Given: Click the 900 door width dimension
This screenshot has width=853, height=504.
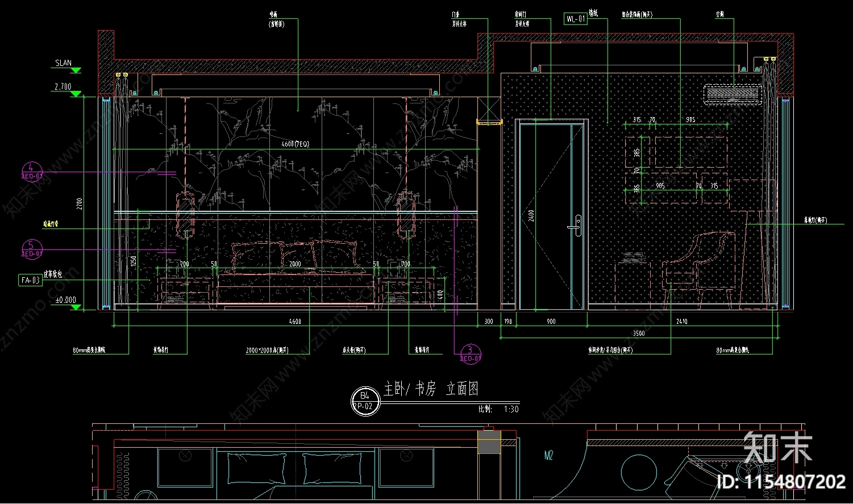Looking at the screenshot, I should [551, 322].
